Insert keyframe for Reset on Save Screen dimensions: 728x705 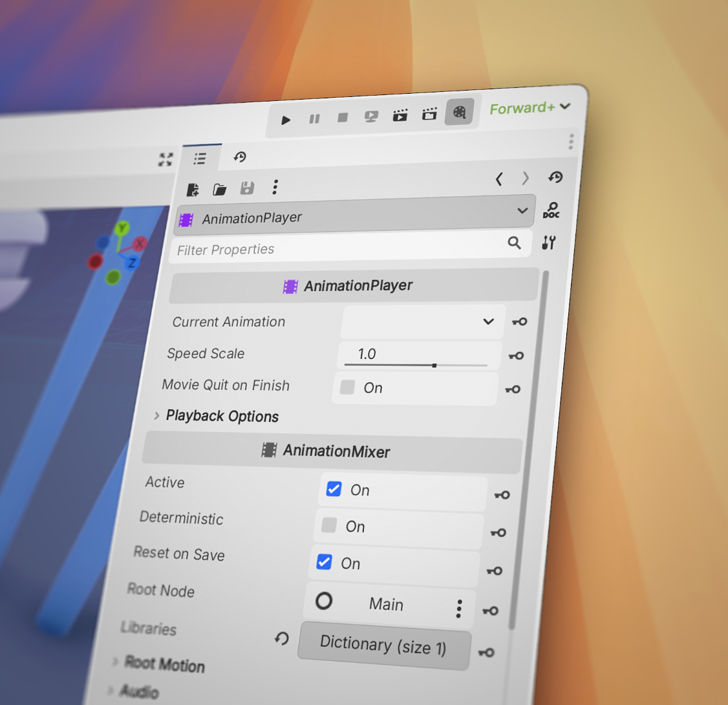[495, 570]
